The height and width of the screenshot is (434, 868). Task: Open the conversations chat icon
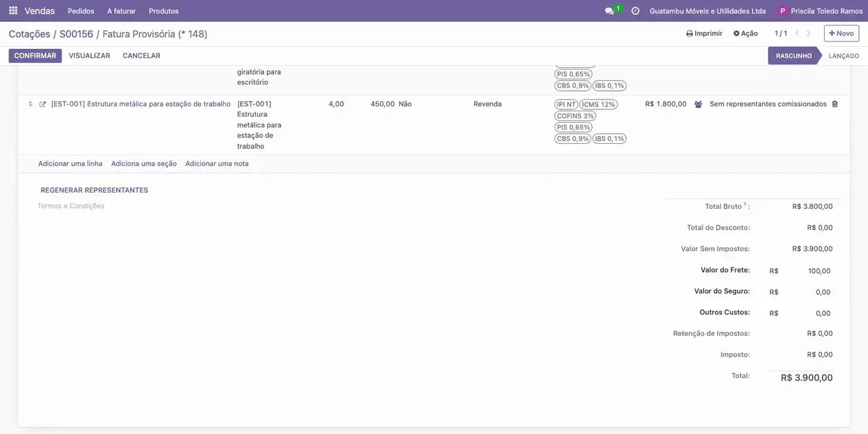click(x=609, y=11)
